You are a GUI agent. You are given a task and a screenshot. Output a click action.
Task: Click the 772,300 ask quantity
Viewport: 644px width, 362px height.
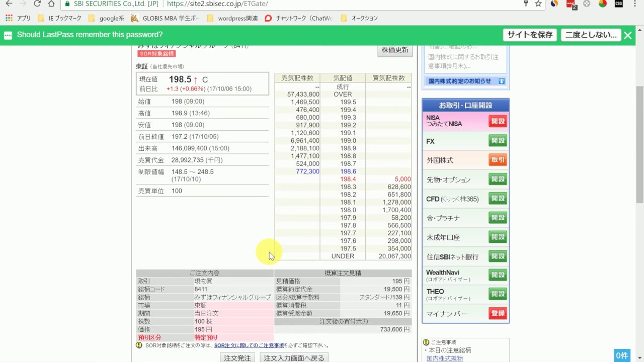307,171
